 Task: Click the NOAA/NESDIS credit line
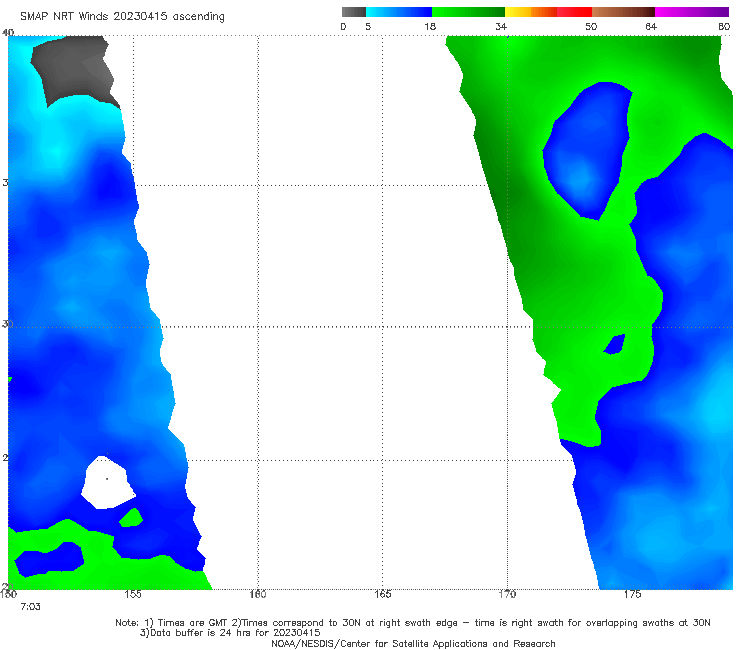[x=413, y=644]
